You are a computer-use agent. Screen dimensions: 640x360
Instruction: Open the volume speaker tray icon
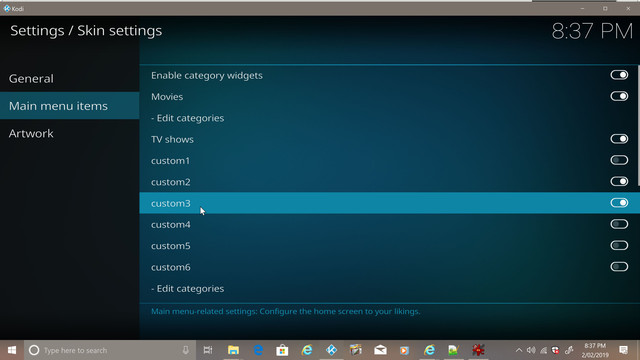(531, 350)
